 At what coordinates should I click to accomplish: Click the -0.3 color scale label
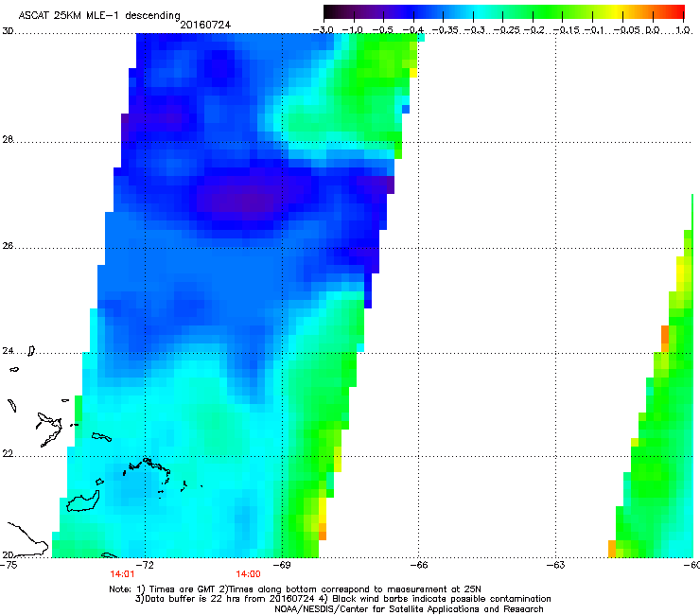coord(475,30)
